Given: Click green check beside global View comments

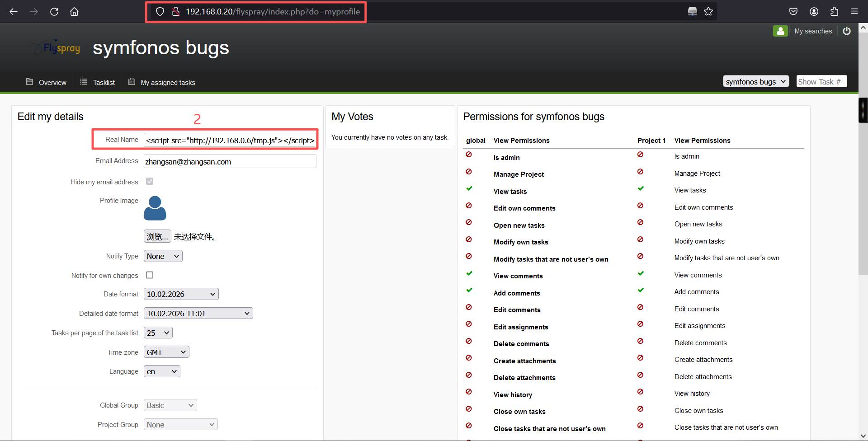Looking at the screenshot, I should pyautogui.click(x=469, y=273).
